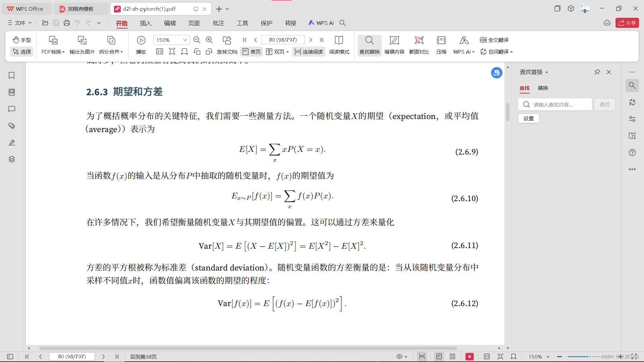Click the Edit Content (编辑内容) icon
The image size is (644, 362).
tap(394, 41)
